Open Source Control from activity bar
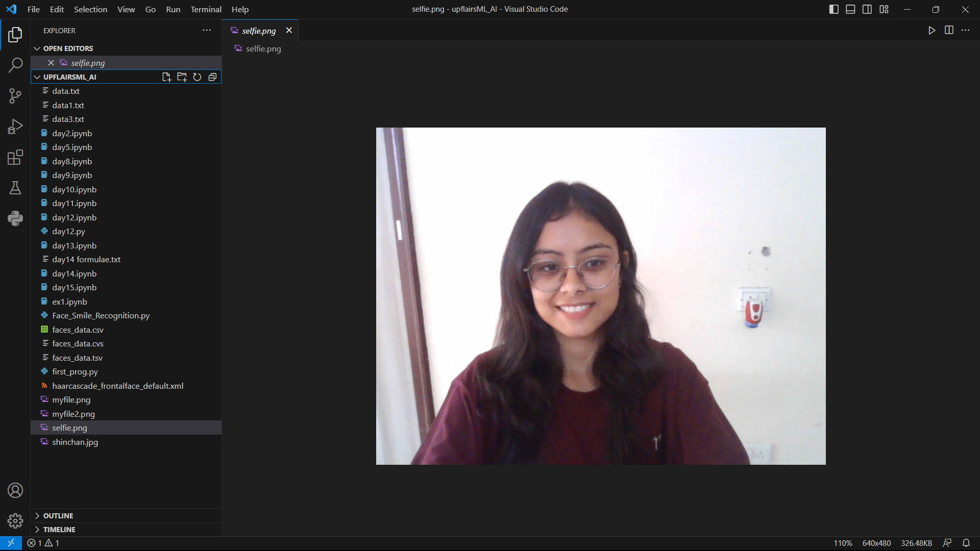Screen dimensions: 980x551 tap(15, 96)
